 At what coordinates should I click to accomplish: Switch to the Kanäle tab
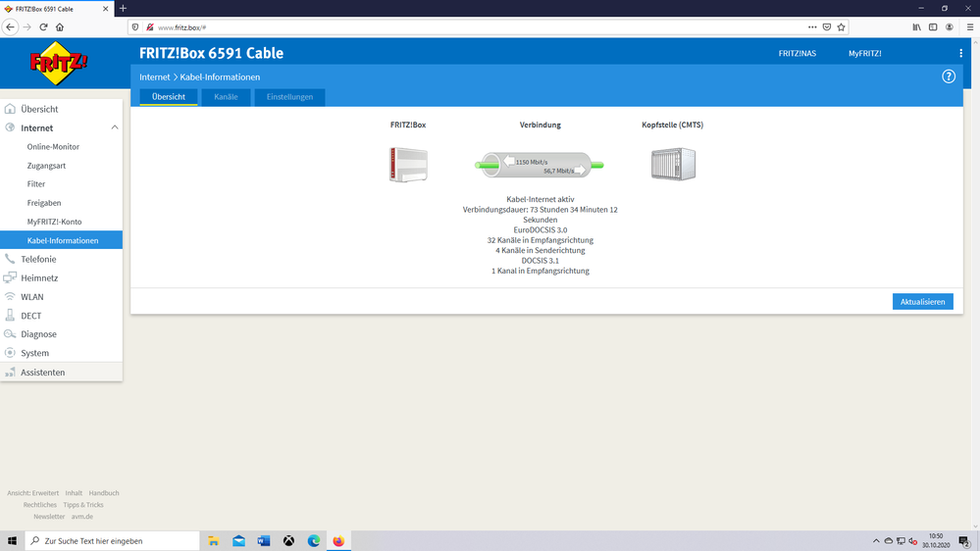pyautogui.click(x=226, y=97)
